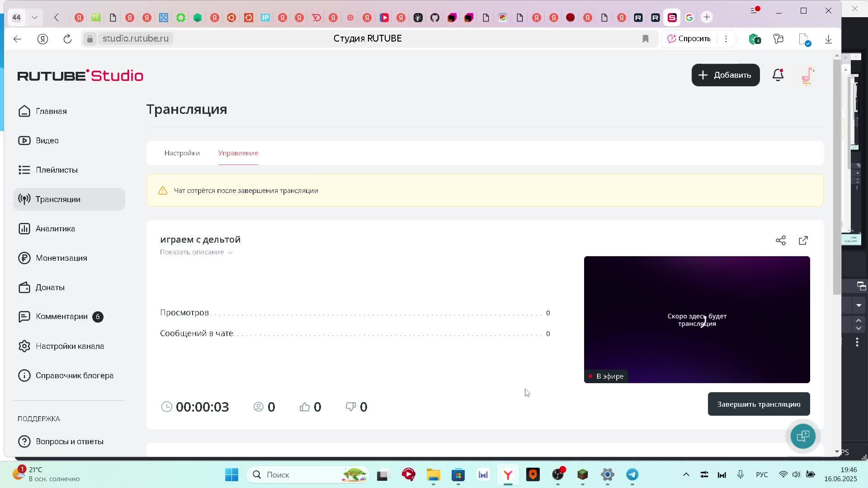Toggle the page bookmark icon
The width and height of the screenshot is (868, 488).
646,39
